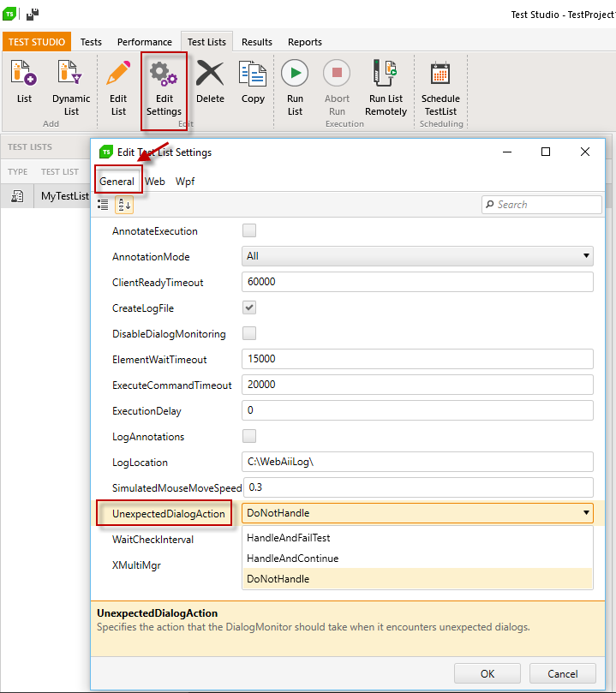Toggle AnnotateExecution checkbox

coord(249,230)
